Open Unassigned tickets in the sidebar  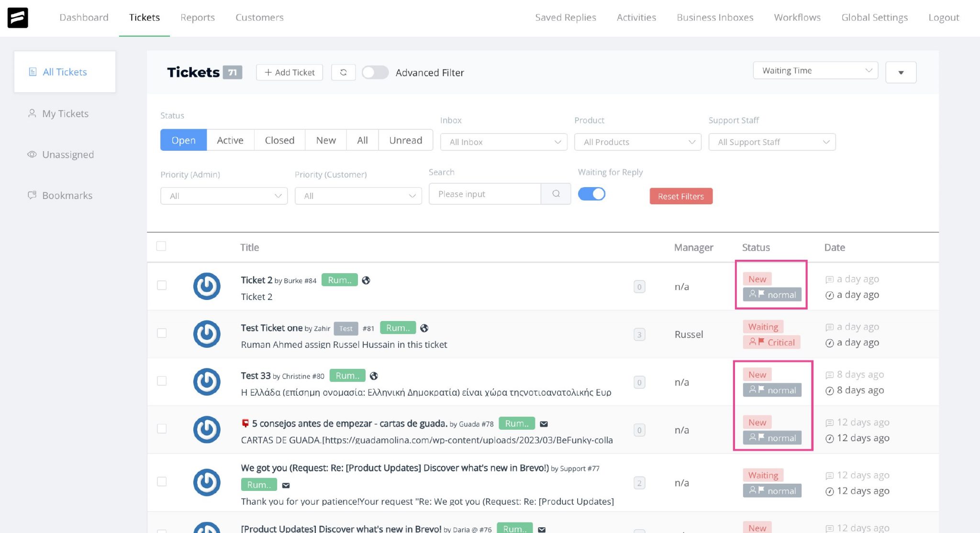pyautogui.click(x=67, y=154)
